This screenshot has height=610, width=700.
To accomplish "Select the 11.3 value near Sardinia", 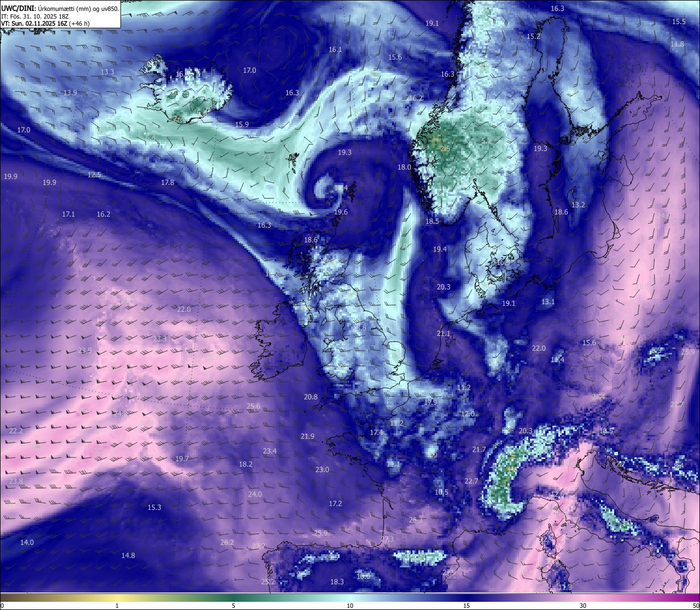I will (x=565, y=587).
